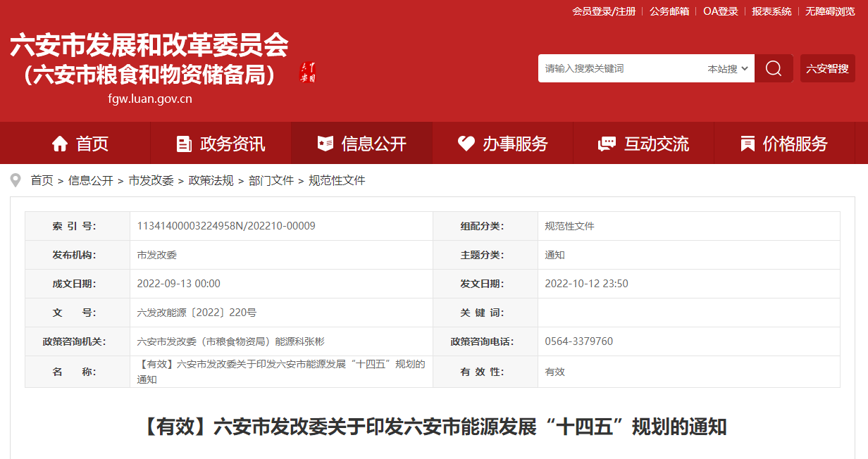The image size is (868, 459).
Task: Click the home icon on the 首页 nav item
Action: (61, 143)
